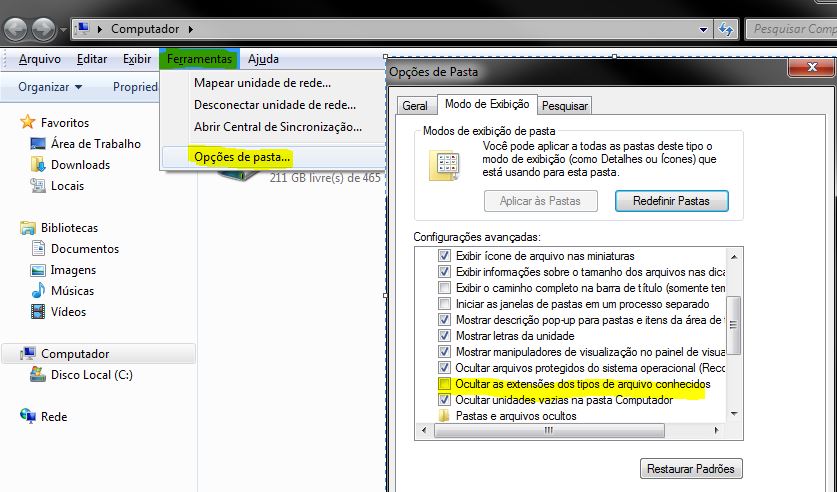The height and width of the screenshot is (492, 837).
Task: Click the Redefinir Pastas button
Action: [670, 200]
